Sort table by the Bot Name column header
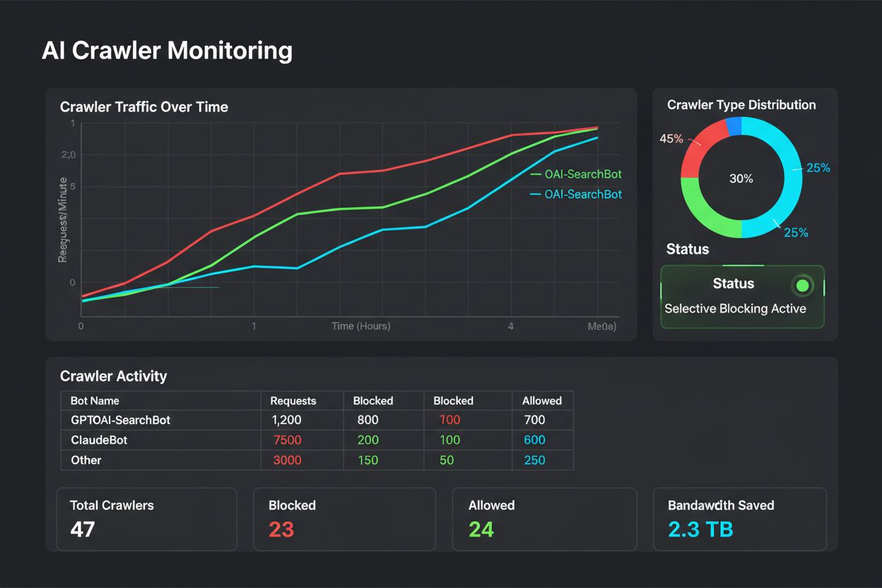The height and width of the screenshot is (588, 882). [x=95, y=401]
